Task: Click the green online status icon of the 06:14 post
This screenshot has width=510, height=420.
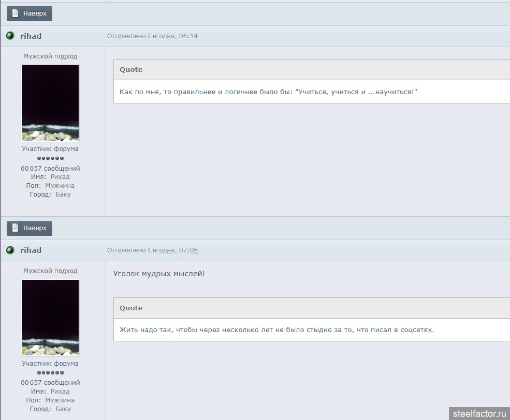Action: (10, 36)
